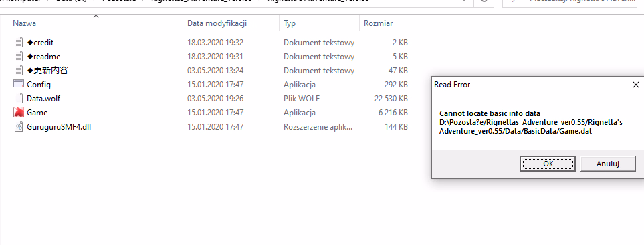
Task: Select the readme text file icon
Action: [19, 57]
